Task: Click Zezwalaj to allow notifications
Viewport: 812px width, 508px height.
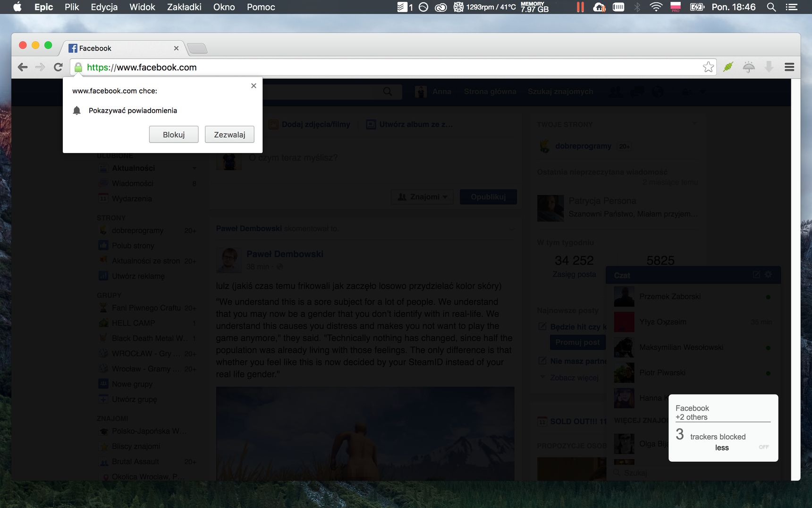Action: click(229, 135)
